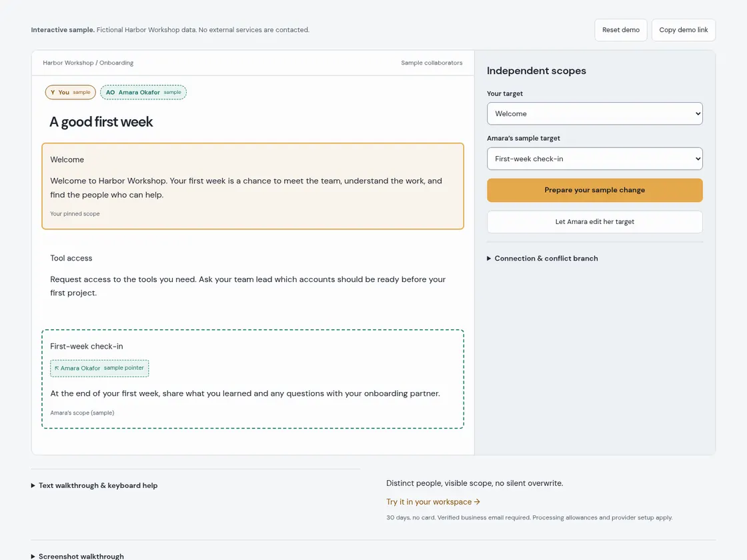Screen dimensions: 747x560
Task: Expand the Screenshot walkthrough section
Action: click(77, 556)
